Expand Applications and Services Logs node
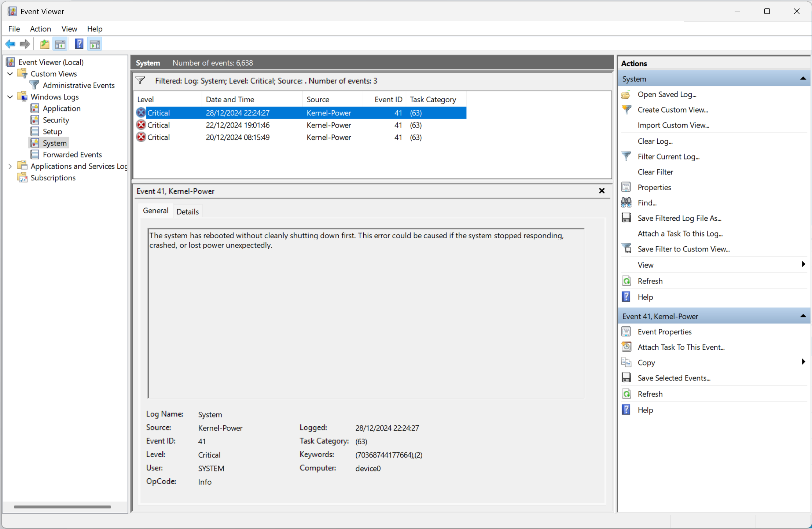The width and height of the screenshot is (812, 529). (10, 166)
